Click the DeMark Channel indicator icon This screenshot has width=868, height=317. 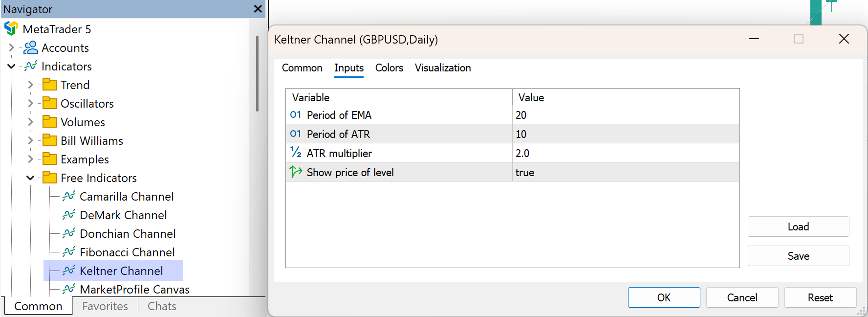69,215
